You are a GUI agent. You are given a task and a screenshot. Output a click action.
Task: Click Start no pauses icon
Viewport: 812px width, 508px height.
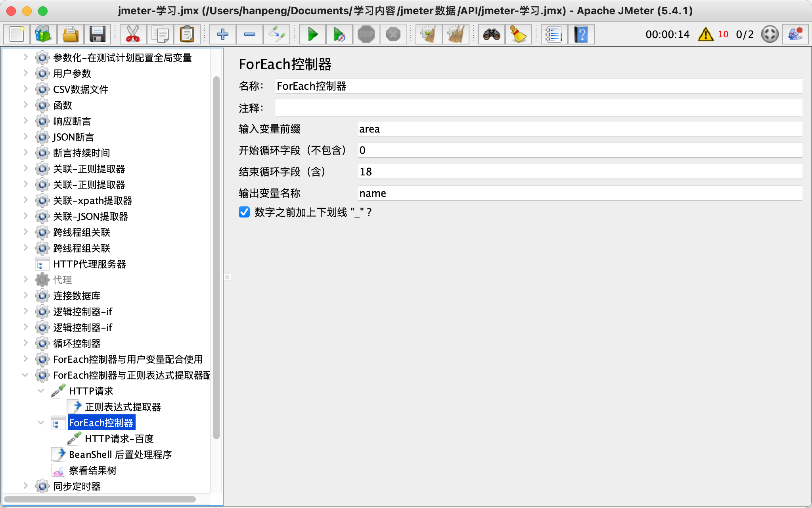click(x=339, y=35)
